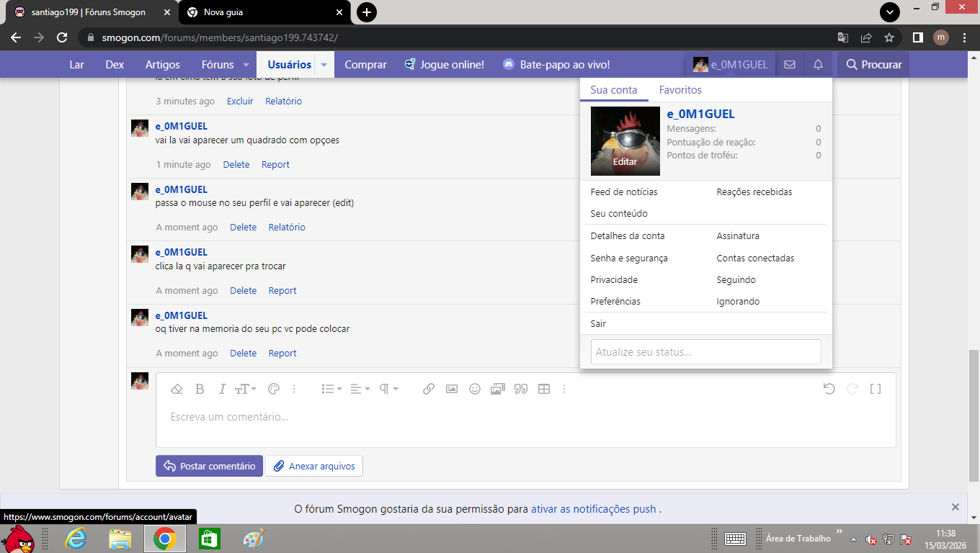Screen dimensions: 980x553
Task: Undo the last edit in the editor
Action: (829, 389)
